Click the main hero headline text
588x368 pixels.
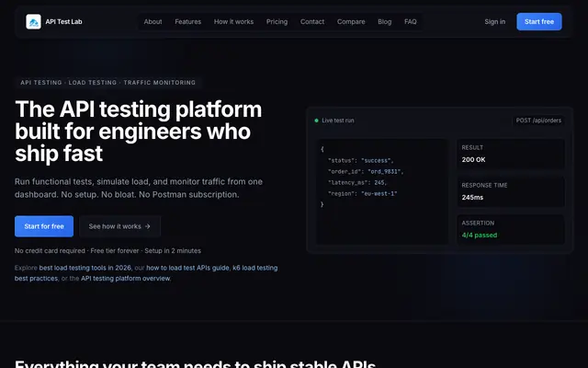(139, 131)
